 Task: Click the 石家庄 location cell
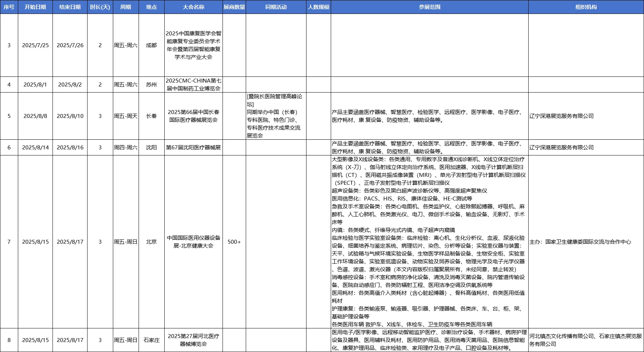tap(151, 340)
